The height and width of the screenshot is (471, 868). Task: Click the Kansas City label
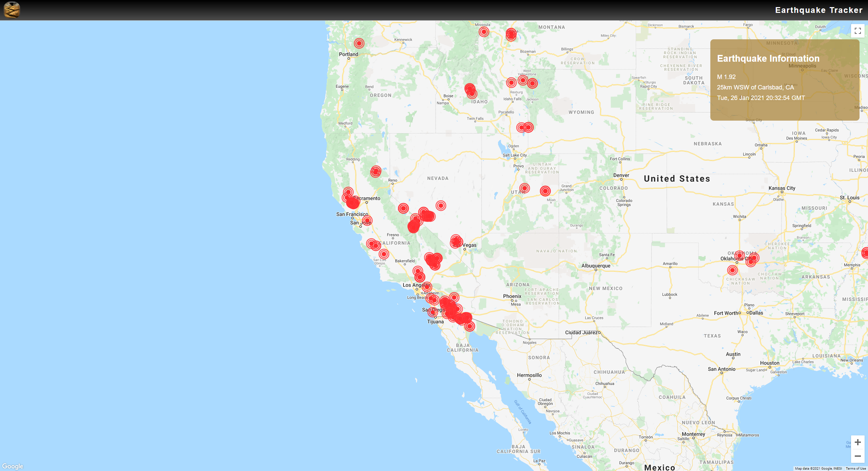point(782,188)
